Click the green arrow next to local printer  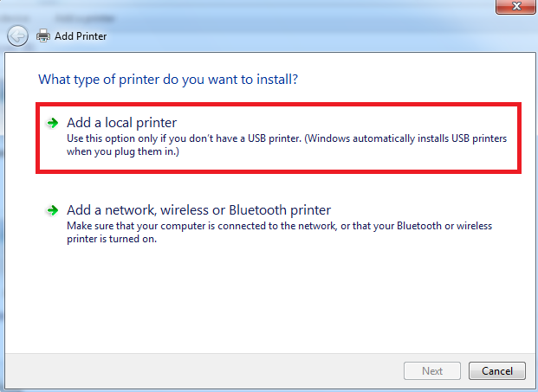tap(53, 123)
